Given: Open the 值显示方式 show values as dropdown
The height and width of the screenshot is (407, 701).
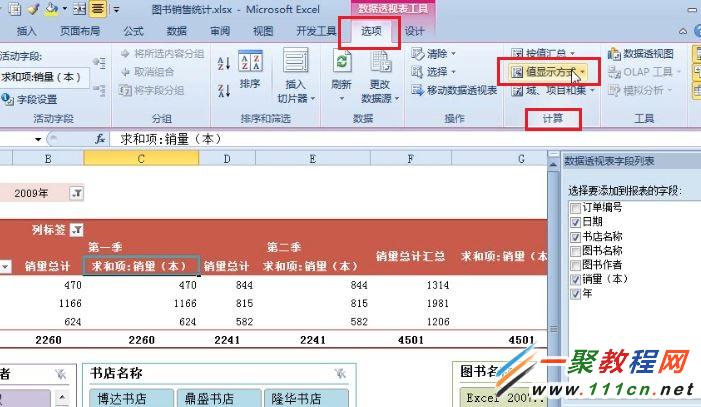Looking at the screenshot, I should [549, 72].
